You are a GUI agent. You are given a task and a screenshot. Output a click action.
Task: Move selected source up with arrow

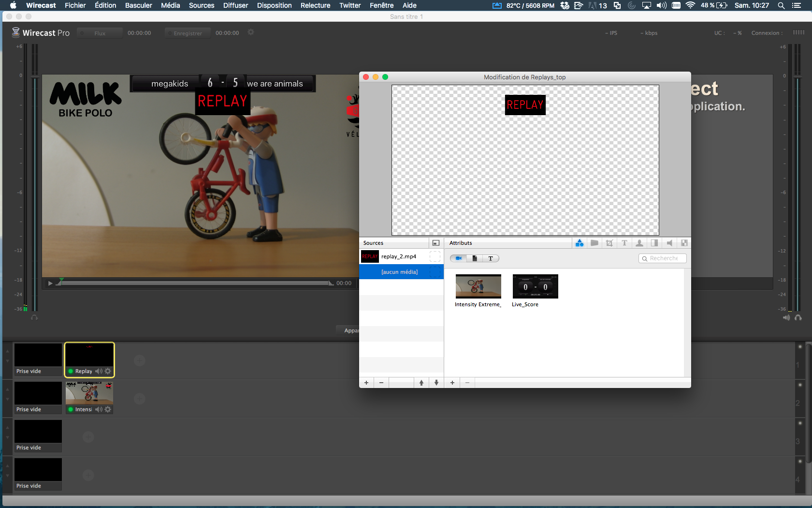click(421, 383)
